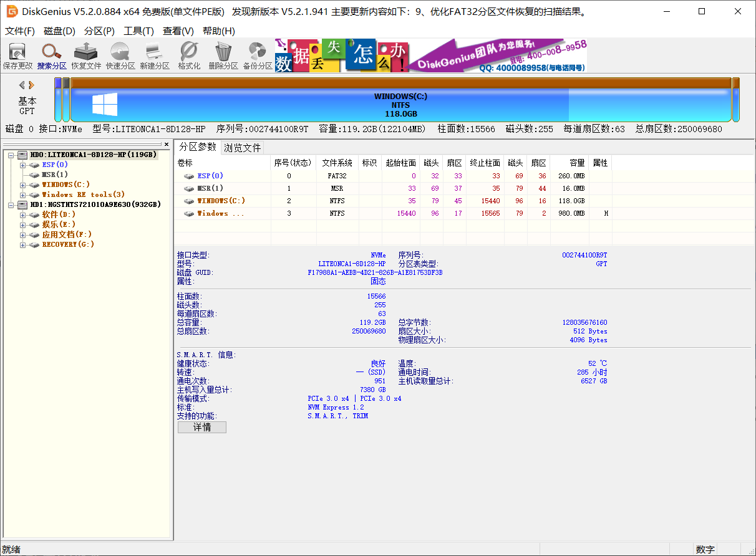
Task: Select the small ESP partition block on the disk map
Action: click(x=58, y=100)
